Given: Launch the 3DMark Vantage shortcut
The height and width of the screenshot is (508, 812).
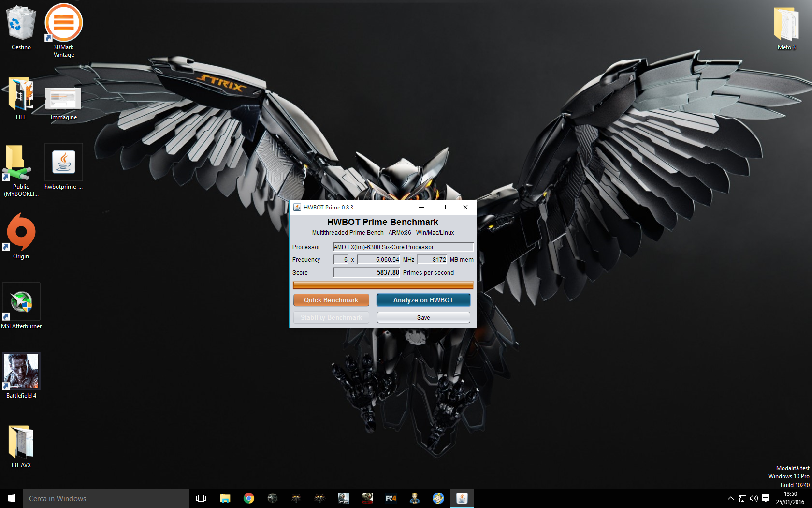Looking at the screenshot, I should 64,30.
